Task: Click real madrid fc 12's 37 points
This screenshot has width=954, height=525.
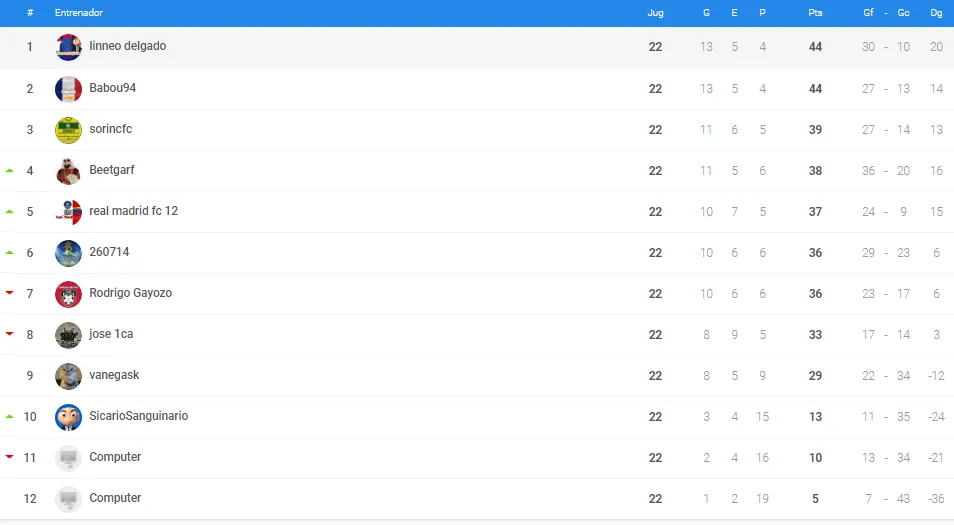Action: point(815,212)
